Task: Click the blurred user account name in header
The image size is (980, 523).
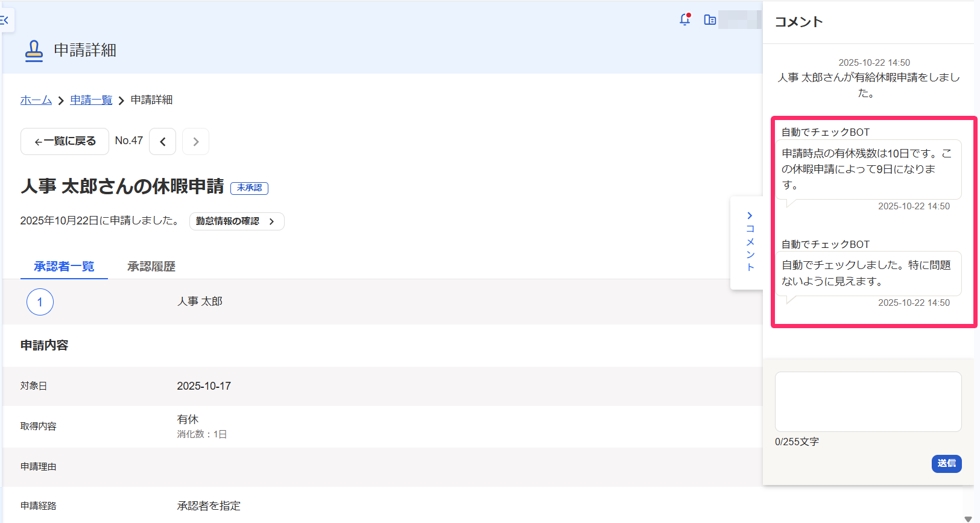Action: [x=740, y=20]
